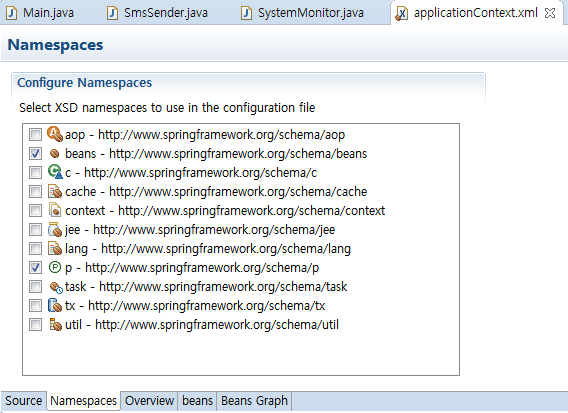Click the task namespace icon
568x413 pixels.
pos(56,287)
